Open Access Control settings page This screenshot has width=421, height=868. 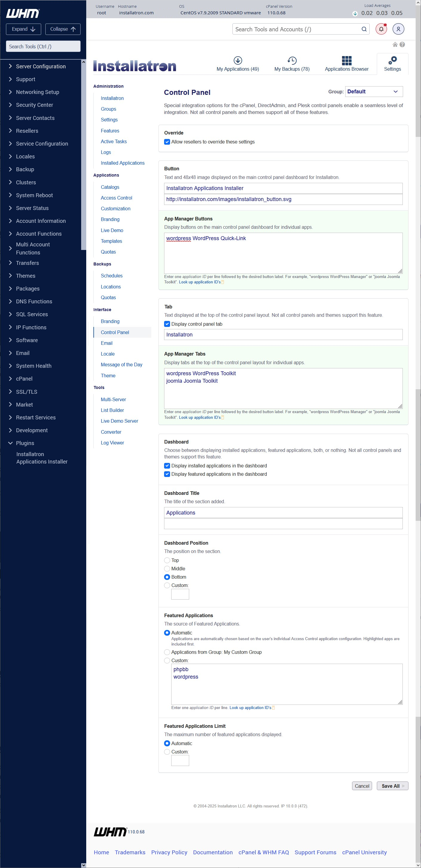(x=116, y=198)
